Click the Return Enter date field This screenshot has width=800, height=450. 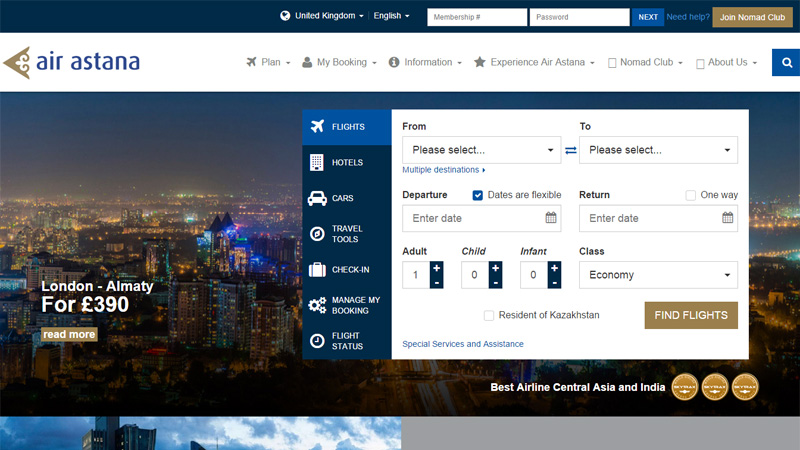658,218
